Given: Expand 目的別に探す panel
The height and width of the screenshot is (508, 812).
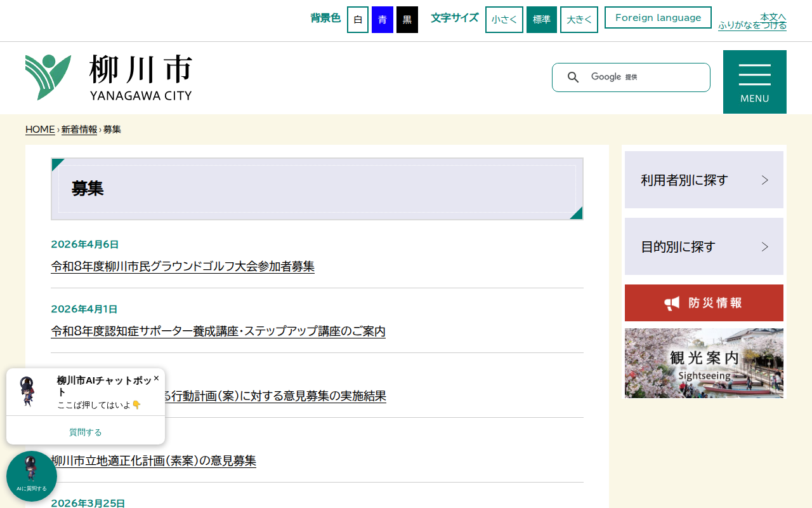Looking at the screenshot, I should click(x=704, y=246).
